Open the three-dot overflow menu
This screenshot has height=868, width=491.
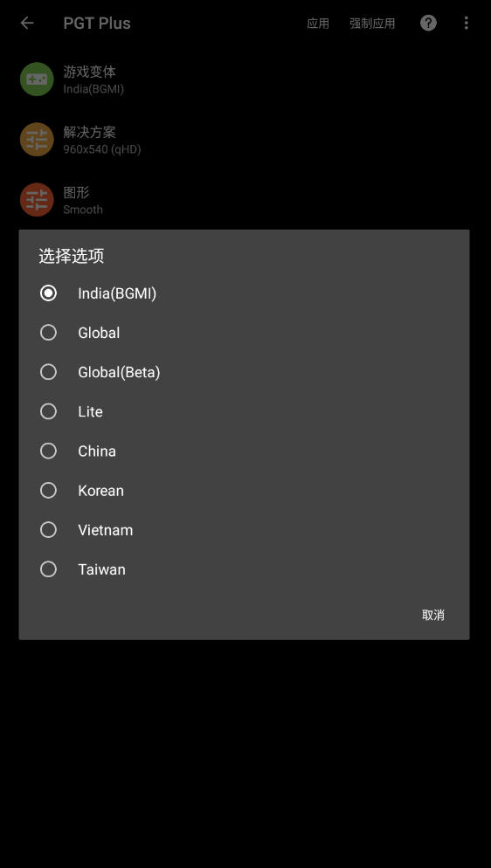click(x=466, y=23)
